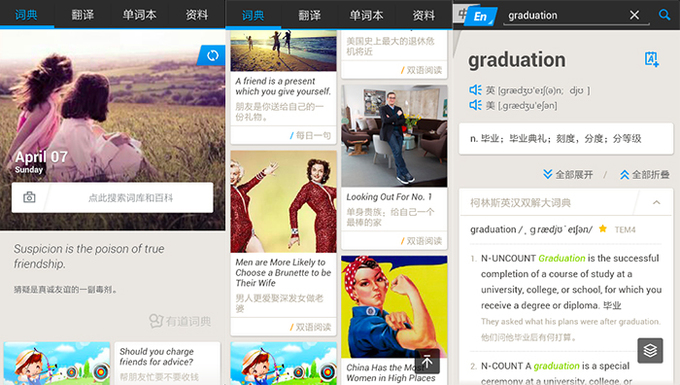The height and width of the screenshot is (385, 680).
Task: Open the beach photo daily sentence card
Action: coord(284,50)
